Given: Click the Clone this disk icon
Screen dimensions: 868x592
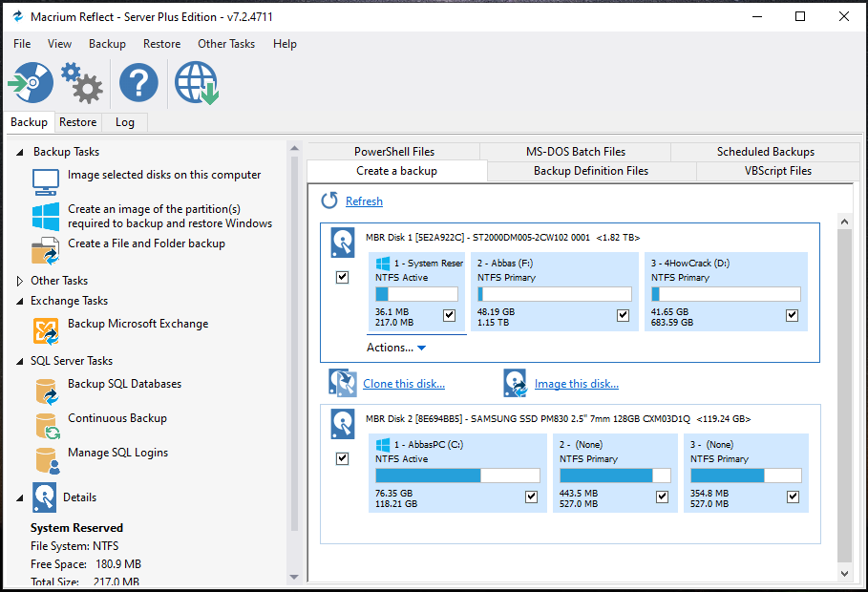Looking at the screenshot, I should coord(343,383).
